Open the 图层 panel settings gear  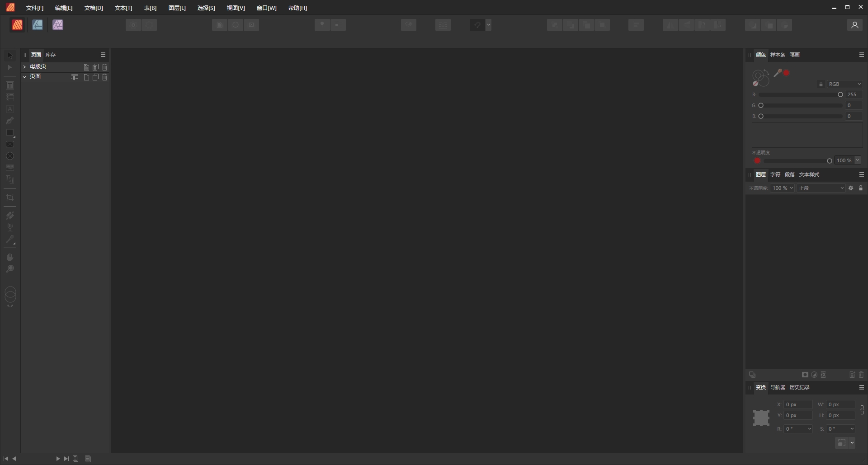tap(851, 188)
